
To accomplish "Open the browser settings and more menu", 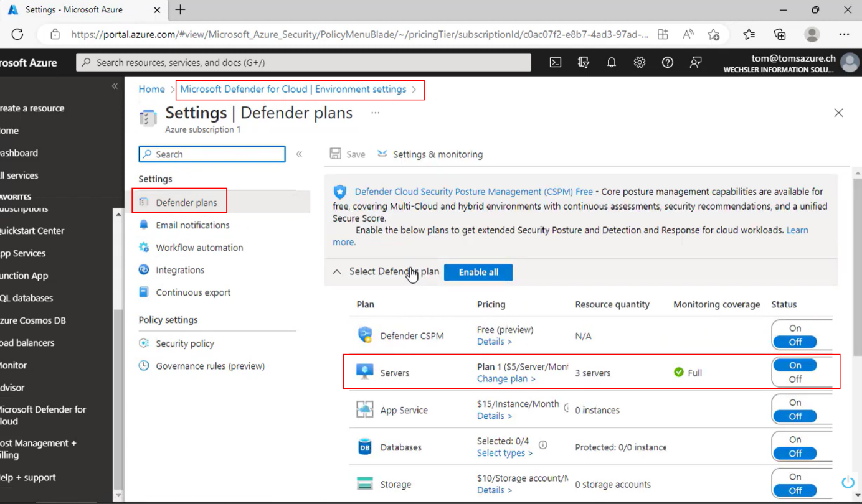I will coord(844,34).
